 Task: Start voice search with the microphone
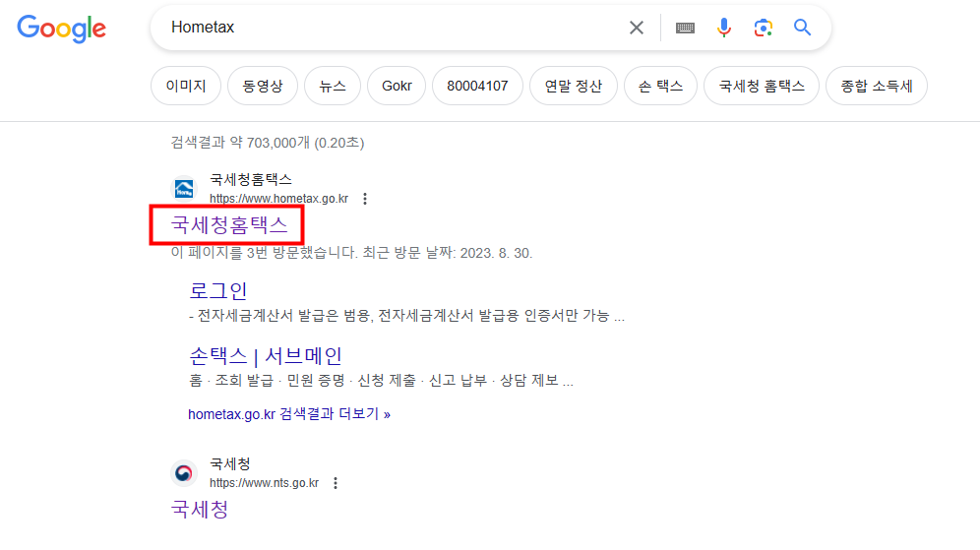click(x=724, y=28)
